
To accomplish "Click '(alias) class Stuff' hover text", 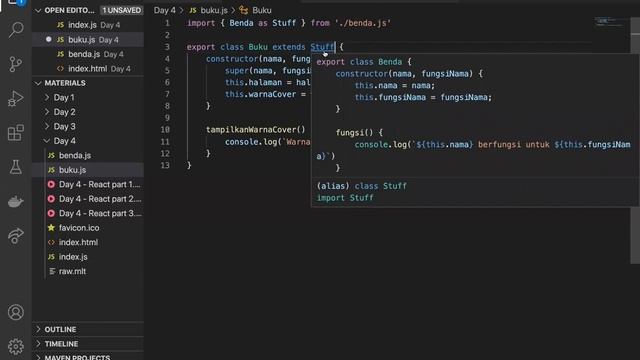I will coord(362,186).
